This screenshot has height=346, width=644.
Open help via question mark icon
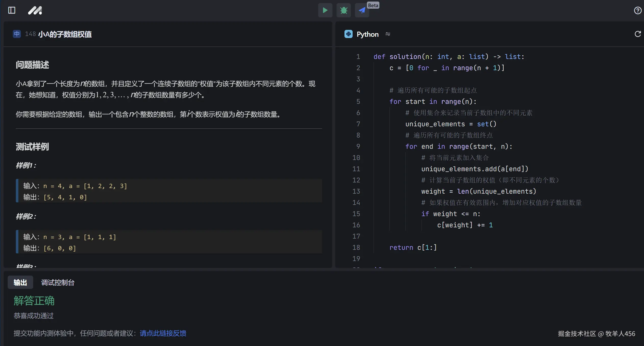pos(638,10)
